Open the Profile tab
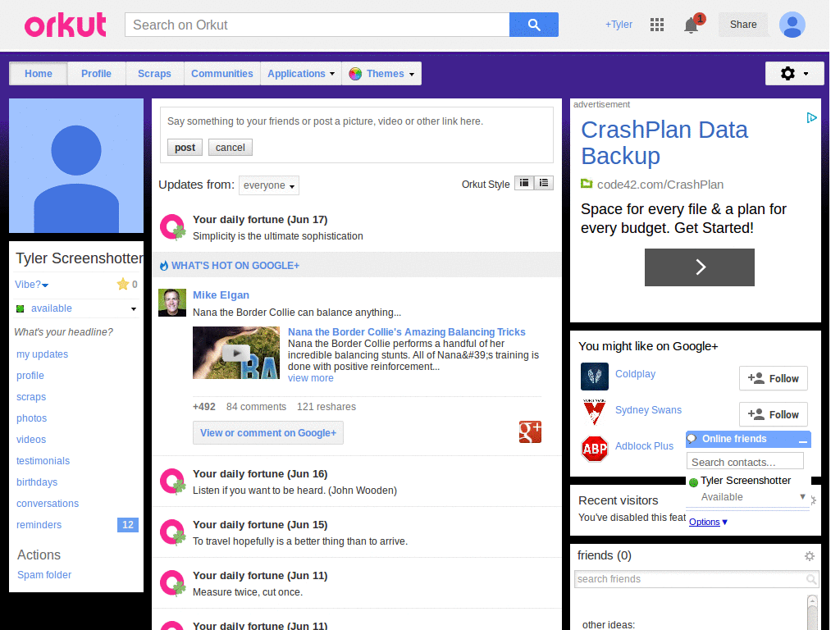The height and width of the screenshot is (630, 840). [x=97, y=74]
